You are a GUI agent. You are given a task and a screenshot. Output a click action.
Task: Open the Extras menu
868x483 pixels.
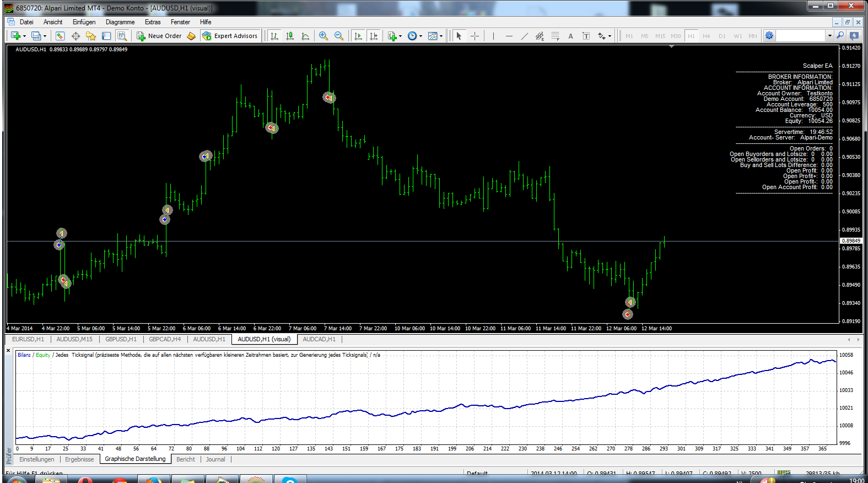(x=153, y=22)
